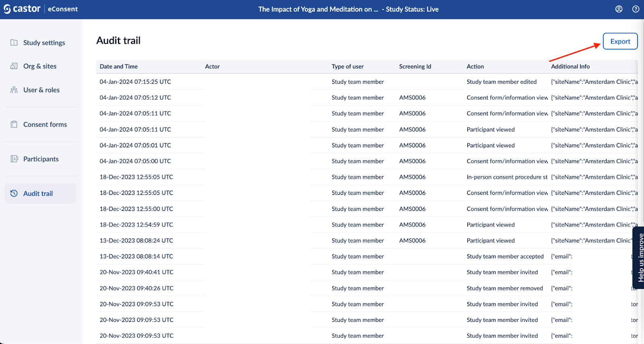Select timestamp 20-Nov-2023 09:40:41 UTC

136,272
